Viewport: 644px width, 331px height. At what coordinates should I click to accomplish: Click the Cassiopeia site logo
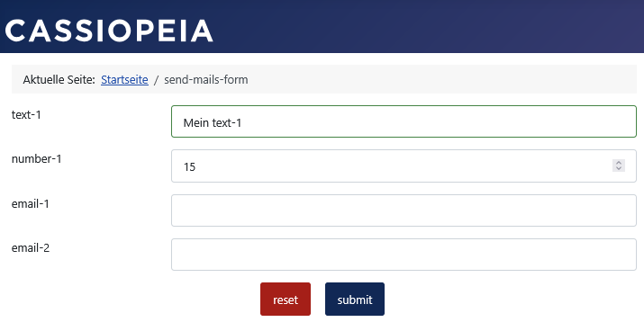click(x=109, y=31)
